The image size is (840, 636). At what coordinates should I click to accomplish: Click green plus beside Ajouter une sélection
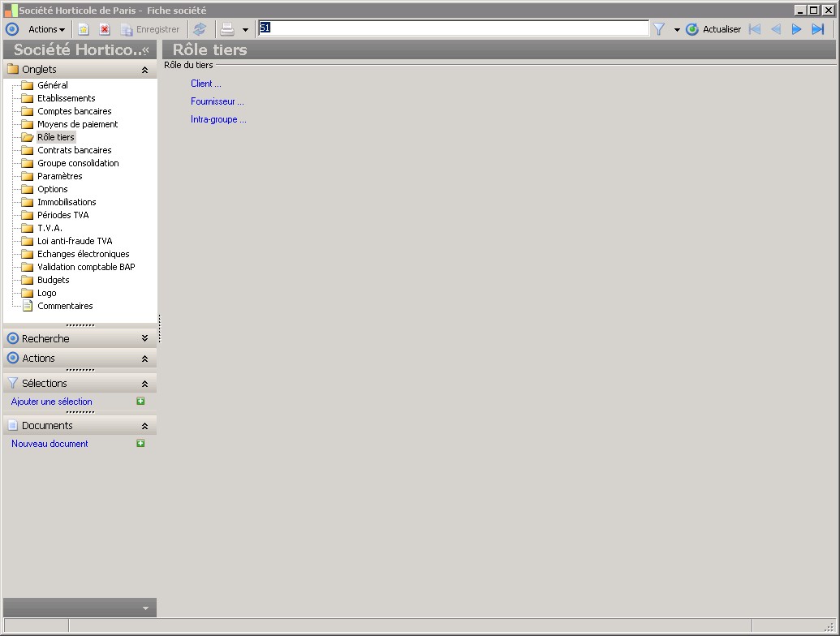140,401
